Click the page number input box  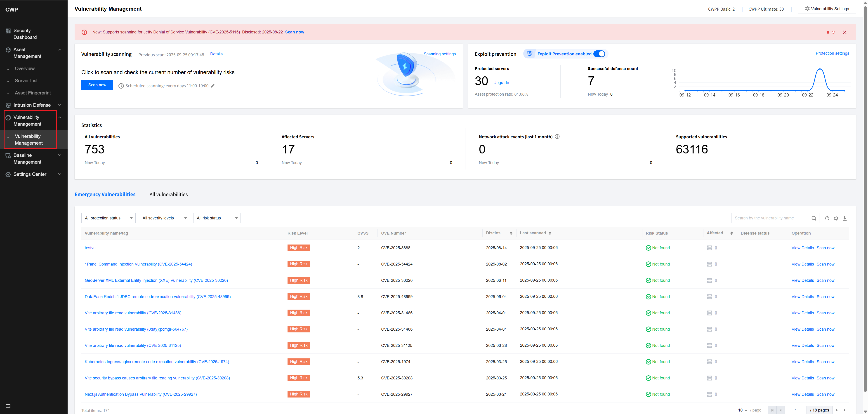[796, 410]
